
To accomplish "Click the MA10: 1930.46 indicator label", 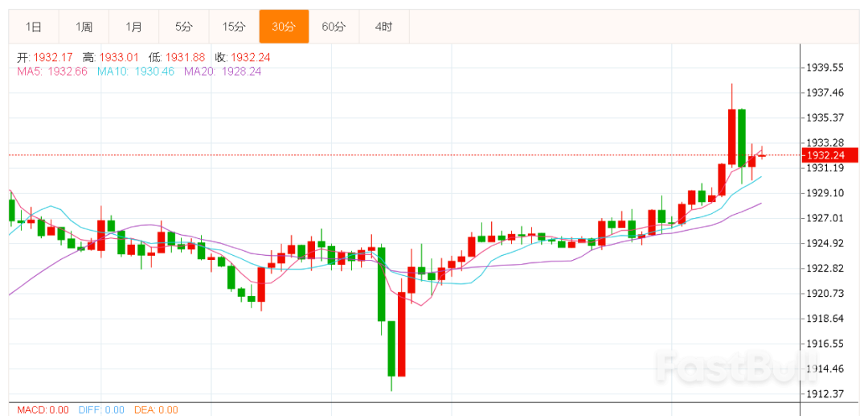I will coord(136,72).
